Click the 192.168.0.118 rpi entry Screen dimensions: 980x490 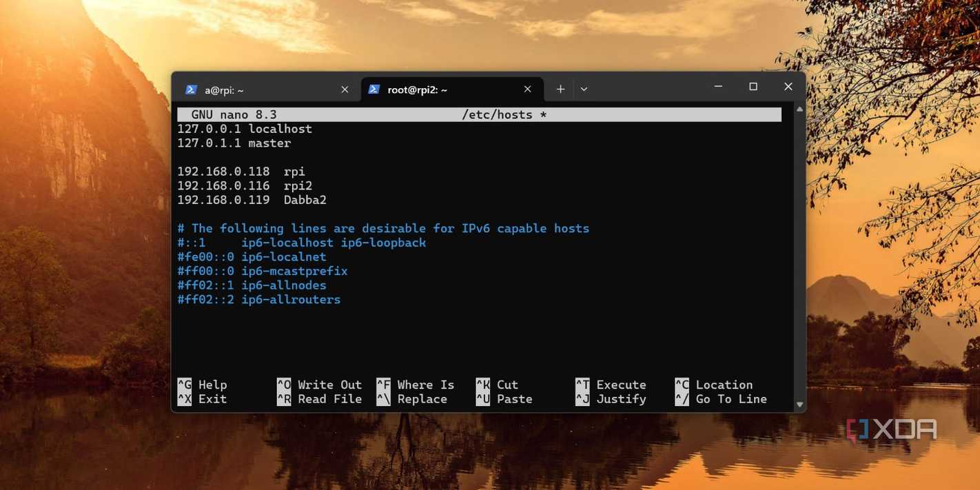241,172
